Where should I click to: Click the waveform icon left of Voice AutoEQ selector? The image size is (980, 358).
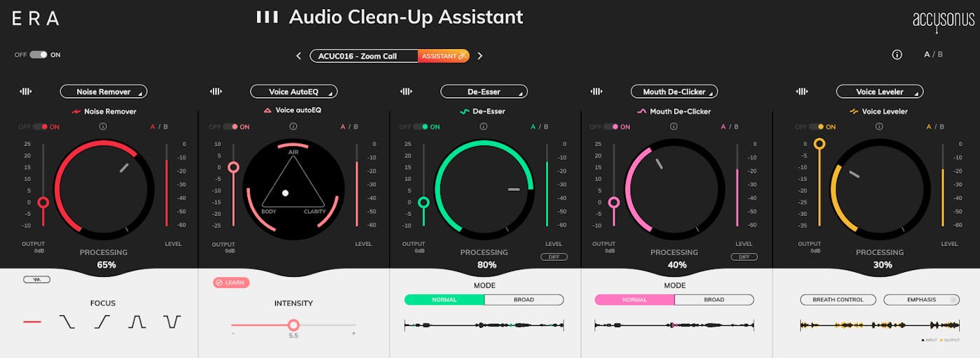point(216,92)
